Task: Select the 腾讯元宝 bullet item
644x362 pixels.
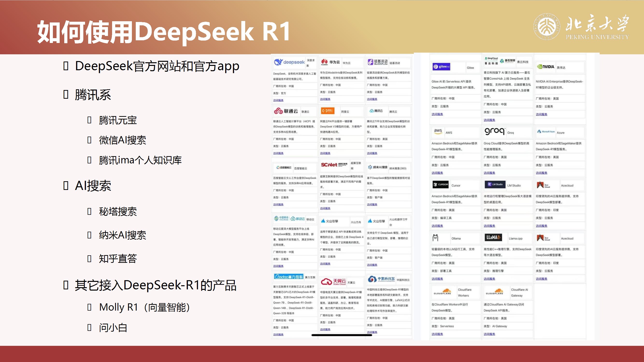Action: 118,120
